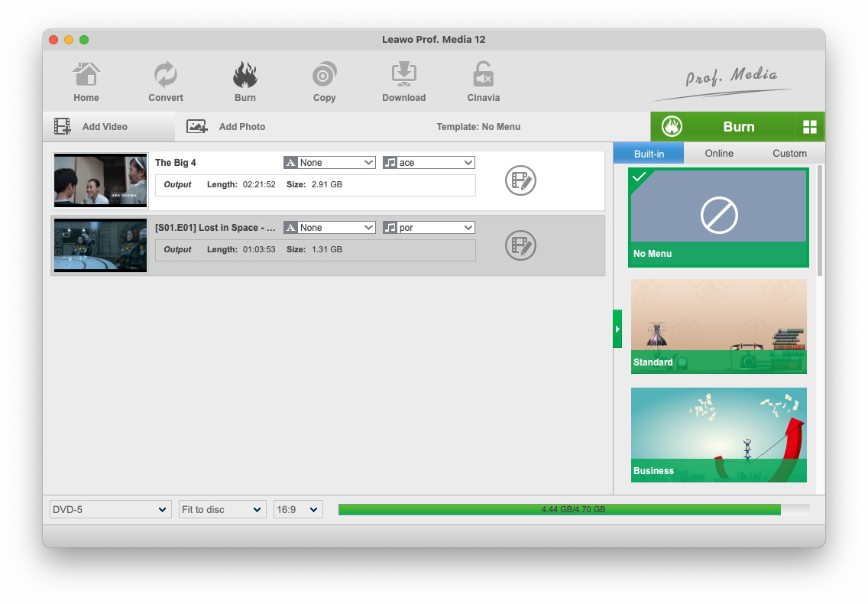Viewport: 868px width, 604px height.
Task: Click the disc capacity progress bar
Action: pyautogui.click(x=573, y=509)
